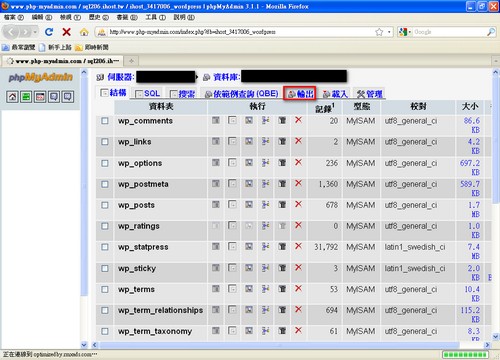Open wp_term_relationships table link
The width and height of the screenshot is (500, 360).
[x=160, y=310]
